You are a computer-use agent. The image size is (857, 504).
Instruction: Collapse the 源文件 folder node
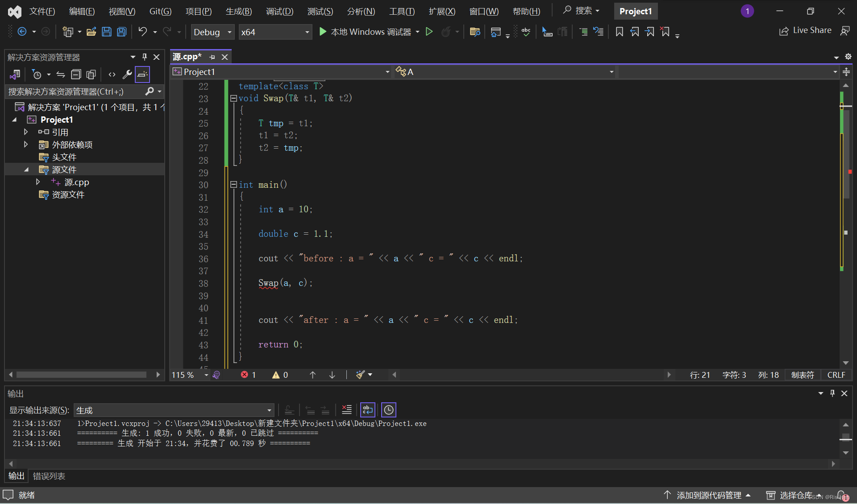tap(26, 169)
